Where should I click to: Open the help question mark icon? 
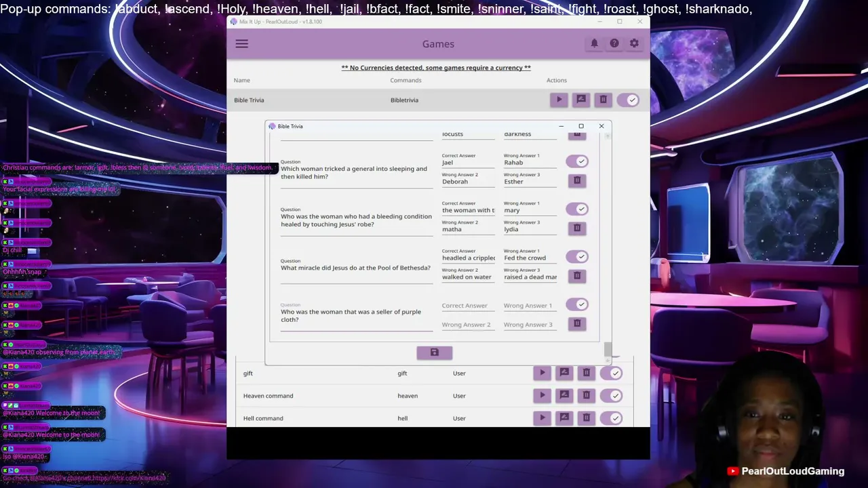[614, 43]
